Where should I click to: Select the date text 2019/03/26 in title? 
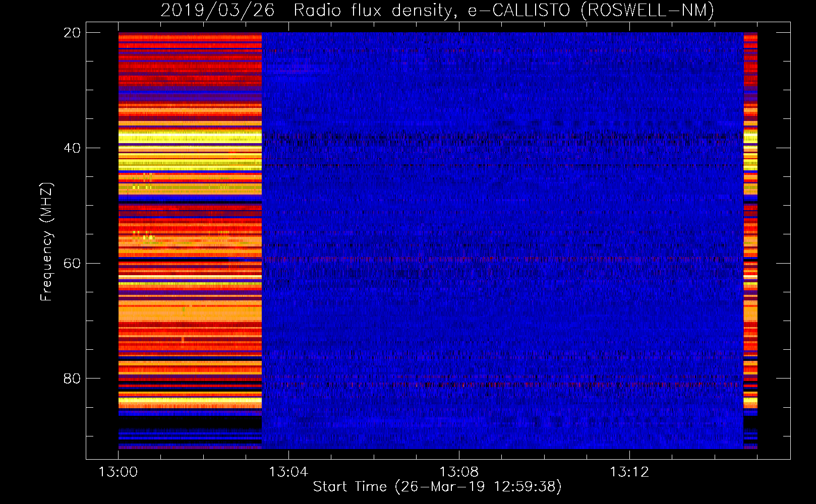coord(218,10)
